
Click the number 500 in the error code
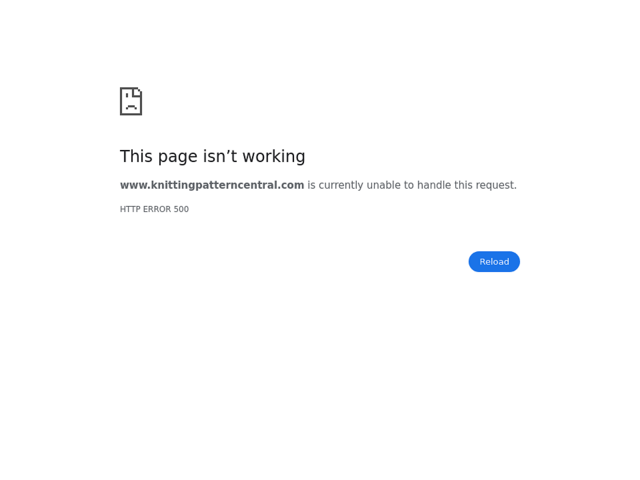coord(181,209)
